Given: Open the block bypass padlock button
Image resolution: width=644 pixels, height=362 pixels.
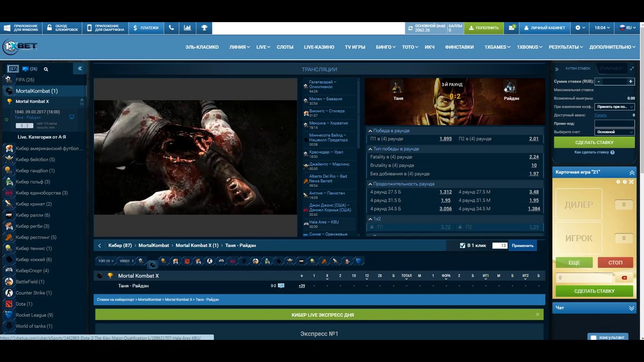Looking at the screenshot, I should 63,28.
